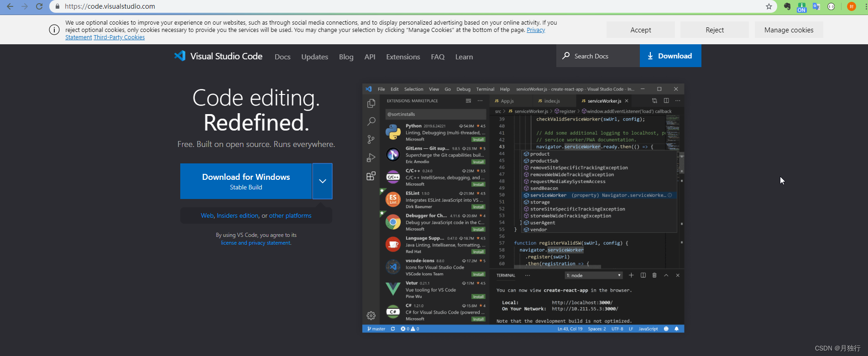Click Download for Windows Stable Build

246,181
